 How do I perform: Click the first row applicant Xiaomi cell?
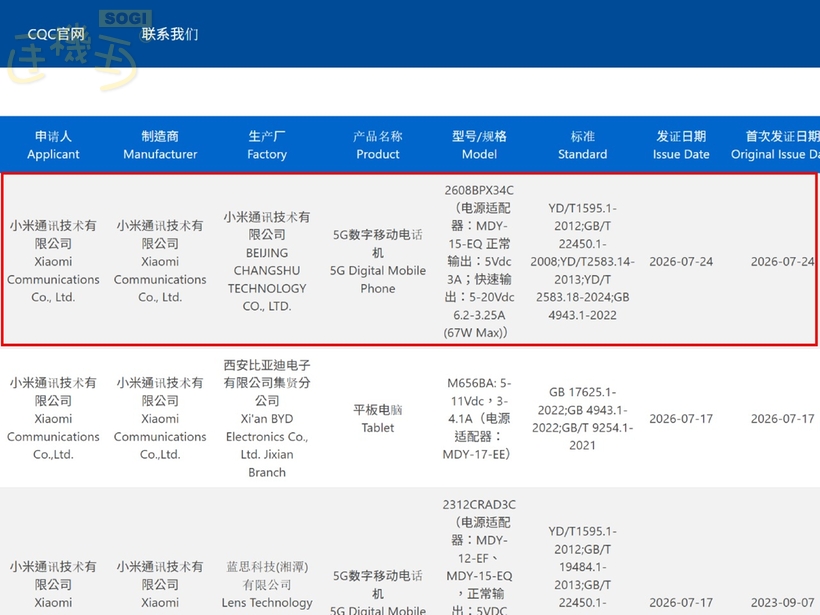(53, 261)
